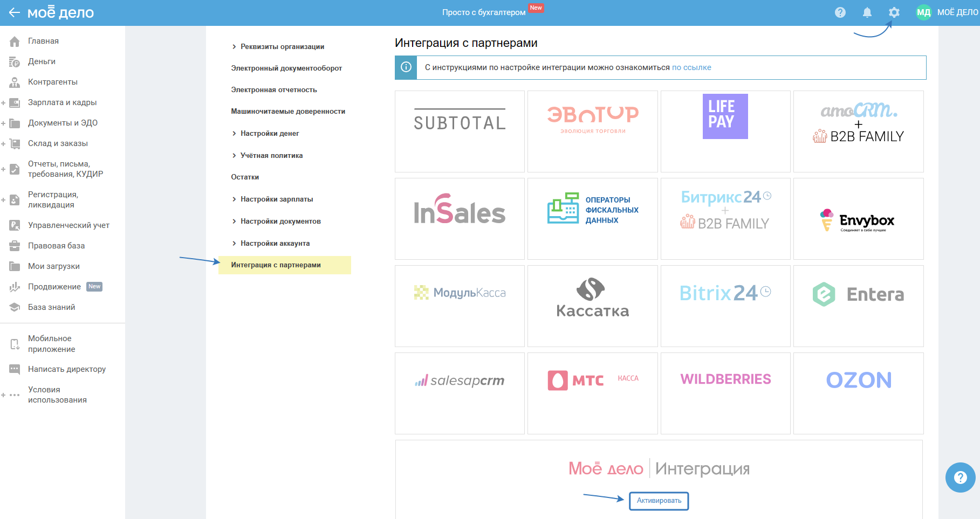The image size is (980, 519).
Task: Select the Кассатка integration card
Action: [x=593, y=306]
